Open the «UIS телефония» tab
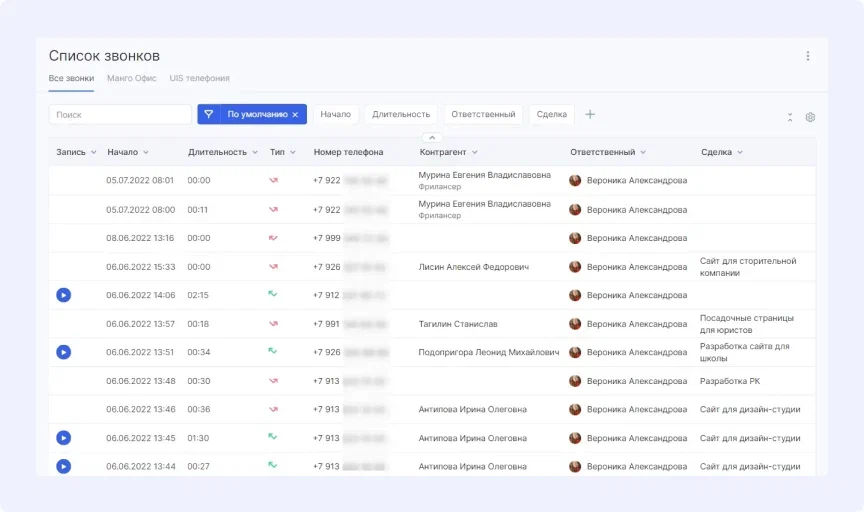 tap(199, 78)
